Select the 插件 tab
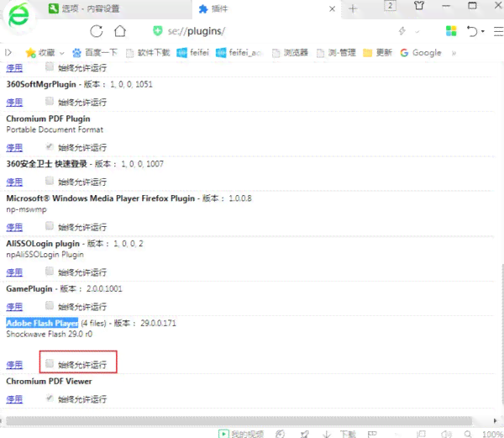The height and width of the screenshot is (438, 504). click(266, 9)
